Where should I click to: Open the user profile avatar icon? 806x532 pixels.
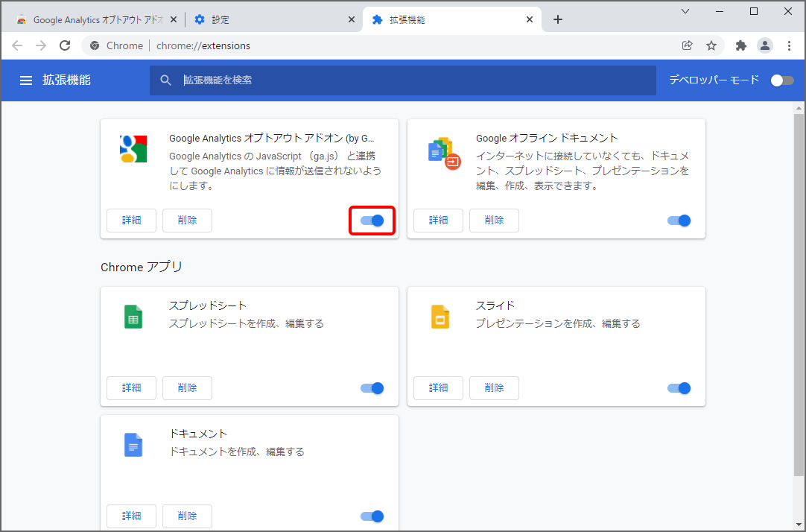click(x=765, y=45)
